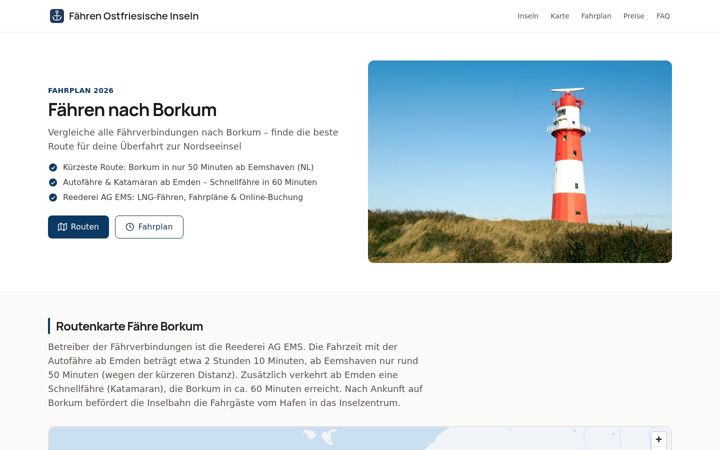Click the anchor logo icon
Screen dimensions: 720x450
click(57, 16)
